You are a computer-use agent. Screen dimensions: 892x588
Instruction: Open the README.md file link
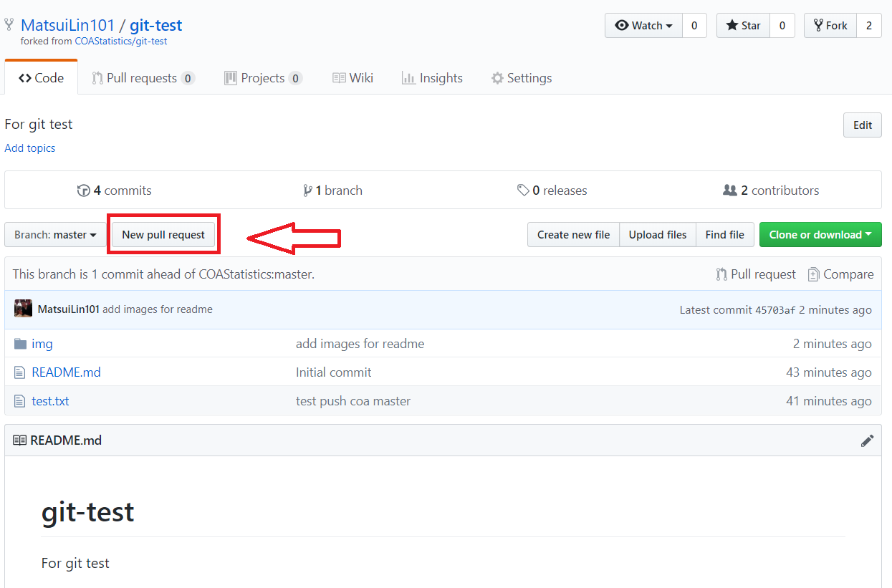tap(66, 372)
